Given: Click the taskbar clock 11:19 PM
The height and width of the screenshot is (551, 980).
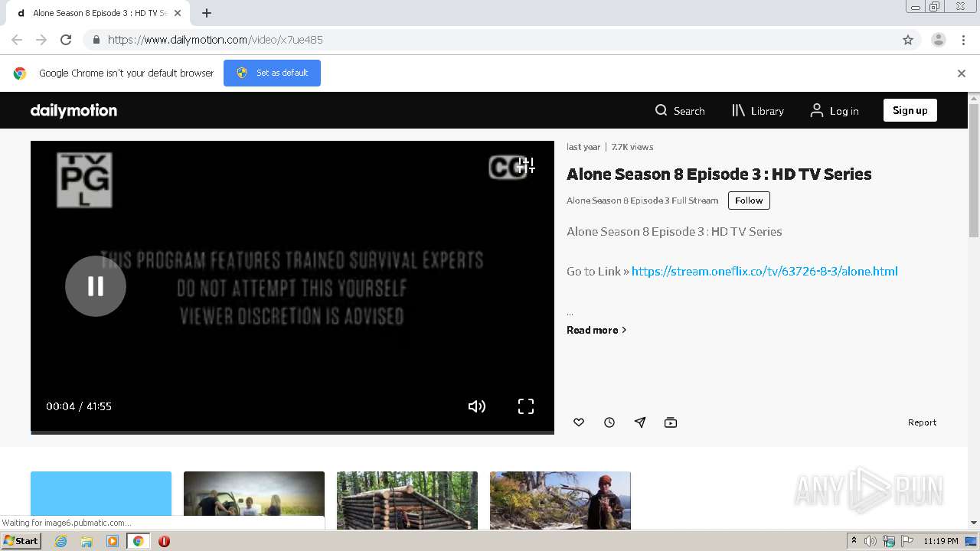Looking at the screenshot, I should pyautogui.click(x=941, y=541).
